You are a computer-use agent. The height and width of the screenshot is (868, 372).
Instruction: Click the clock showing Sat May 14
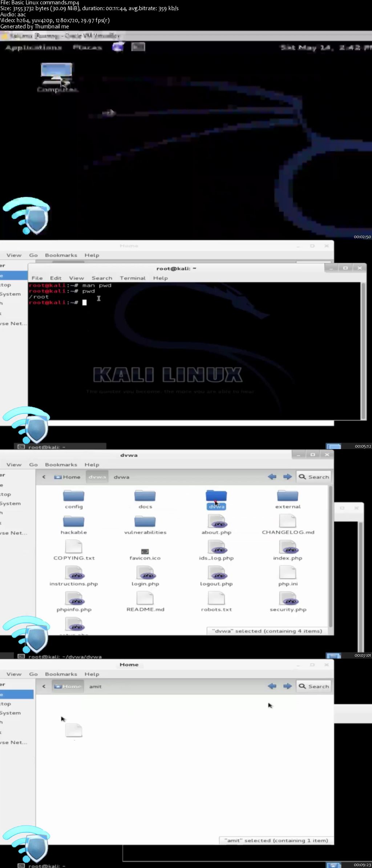click(326, 48)
